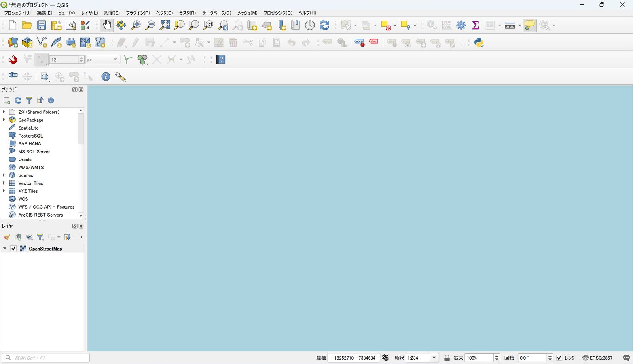The height and width of the screenshot is (364, 633).
Task: Open the プラグイン menu
Action: [x=138, y=13]
